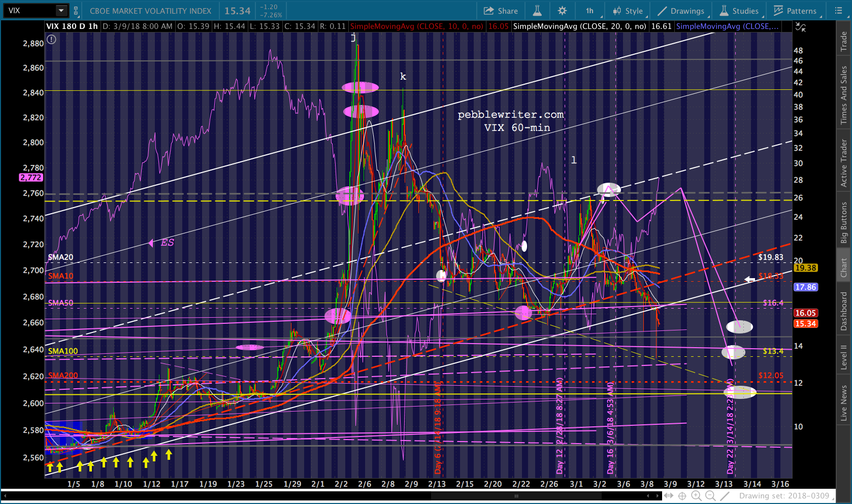This screenshot has width=852, height=504.
Task: Open the Drawing set 2018-0309 menu
Action: coord(784,496)
